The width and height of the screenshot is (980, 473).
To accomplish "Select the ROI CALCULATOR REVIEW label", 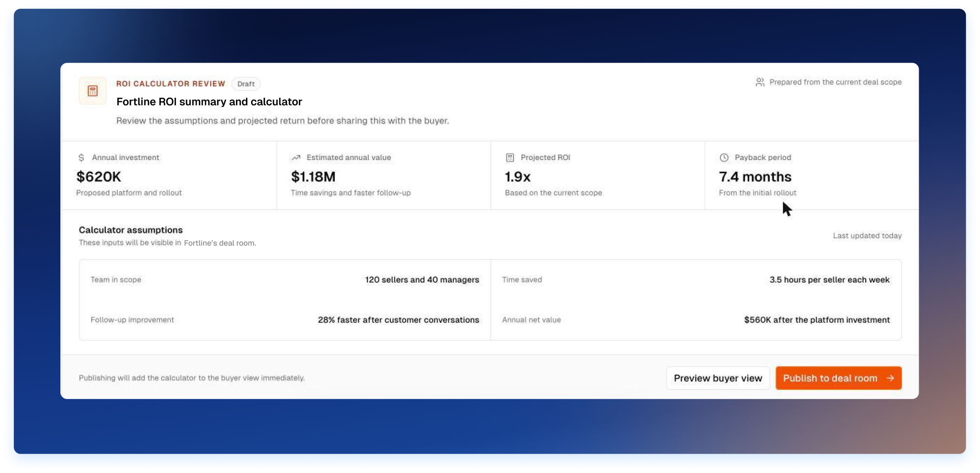I will [171, 84].
